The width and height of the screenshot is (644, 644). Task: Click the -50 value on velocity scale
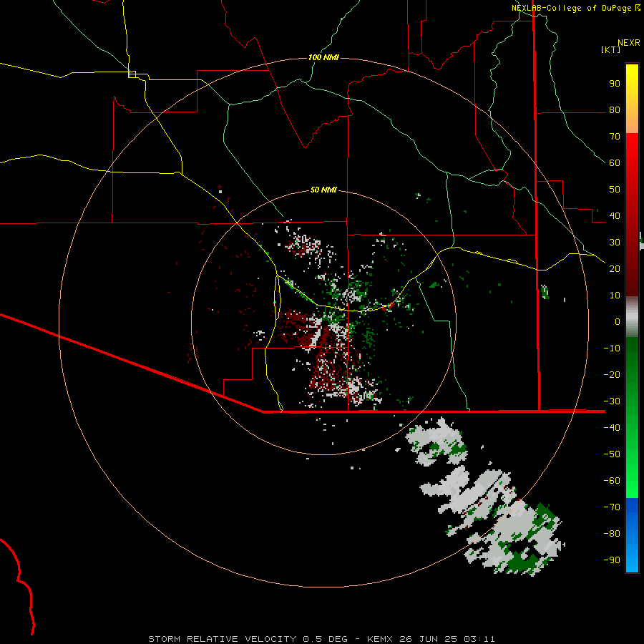coord(612,454)
